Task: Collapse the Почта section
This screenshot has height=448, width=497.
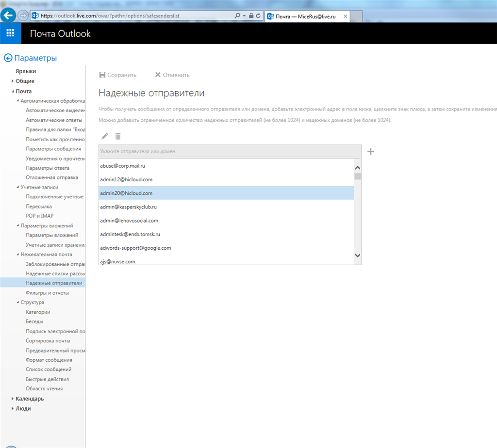Action: tap(13, 92)
